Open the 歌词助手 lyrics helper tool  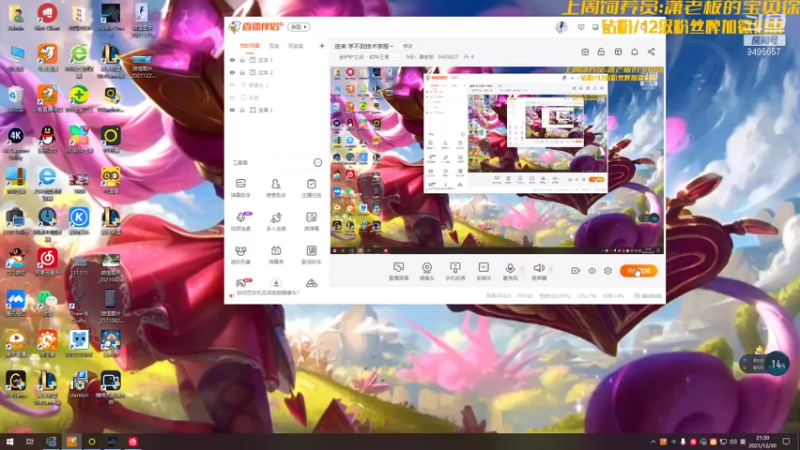tap(311, 254)
